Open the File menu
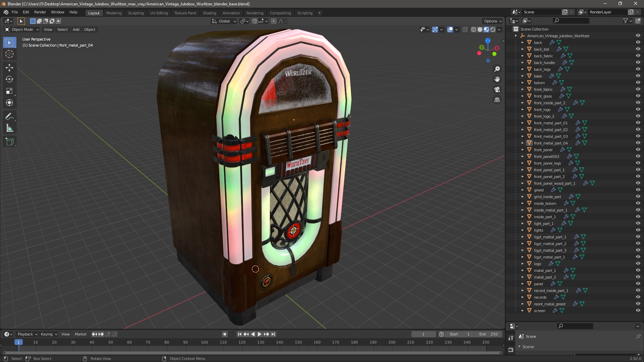Viewport: 644px width, 362px height. click(15, 12)
